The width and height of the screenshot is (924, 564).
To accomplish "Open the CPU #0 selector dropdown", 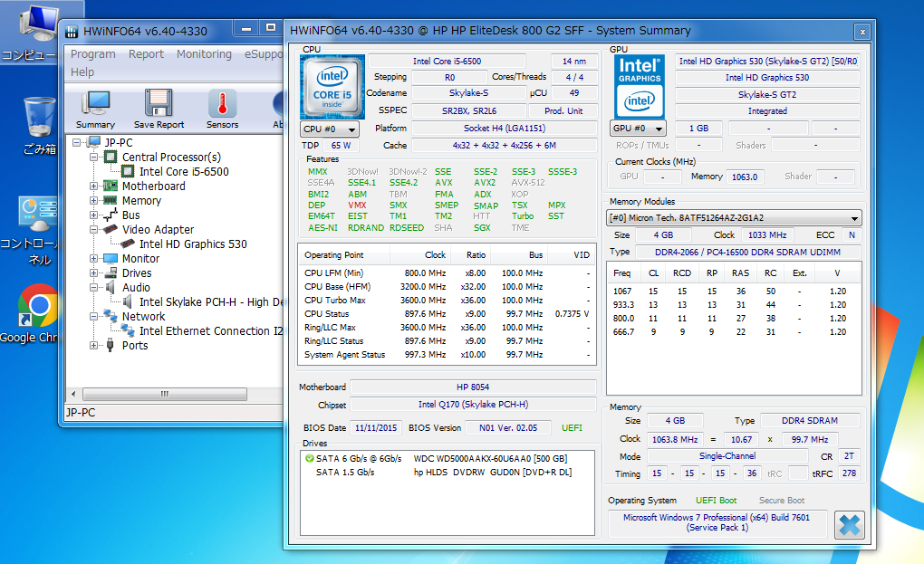I will pyautogui.click(x=330, y=129).
